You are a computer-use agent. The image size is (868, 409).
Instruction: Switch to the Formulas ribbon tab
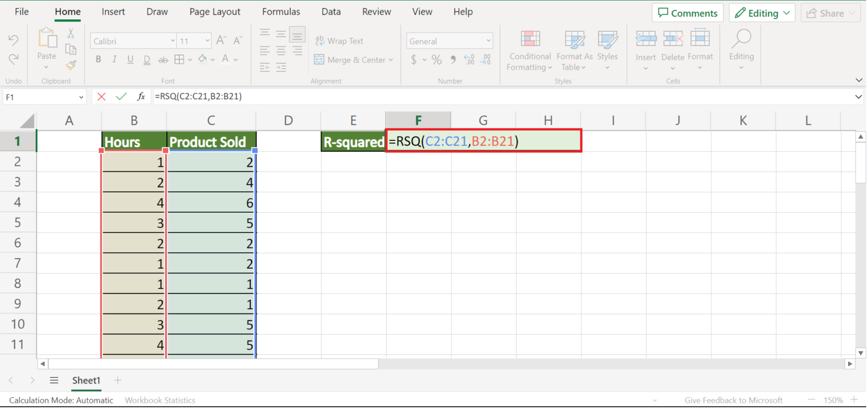pos(281,11)
